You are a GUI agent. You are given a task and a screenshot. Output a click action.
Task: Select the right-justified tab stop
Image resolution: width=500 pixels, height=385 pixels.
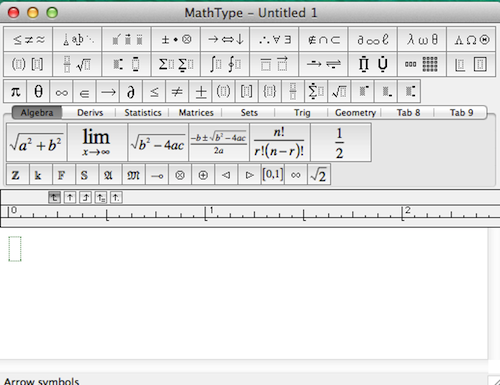pos(85,198)
